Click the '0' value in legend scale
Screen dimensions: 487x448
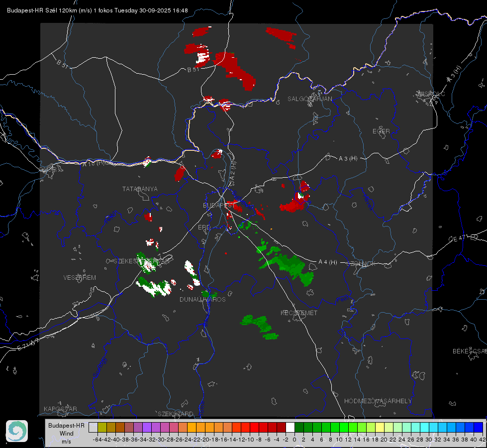pos(295,440)
